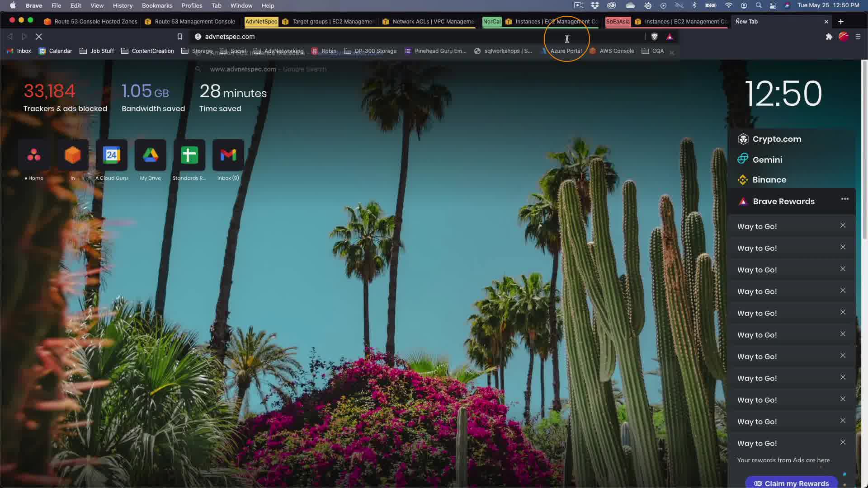Expand the ContentCreation bookmarks folder

pos(147,51)
